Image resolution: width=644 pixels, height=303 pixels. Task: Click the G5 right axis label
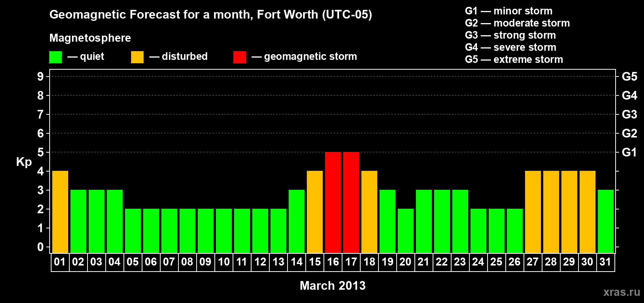pyautogui.click(x=630, y=77)
